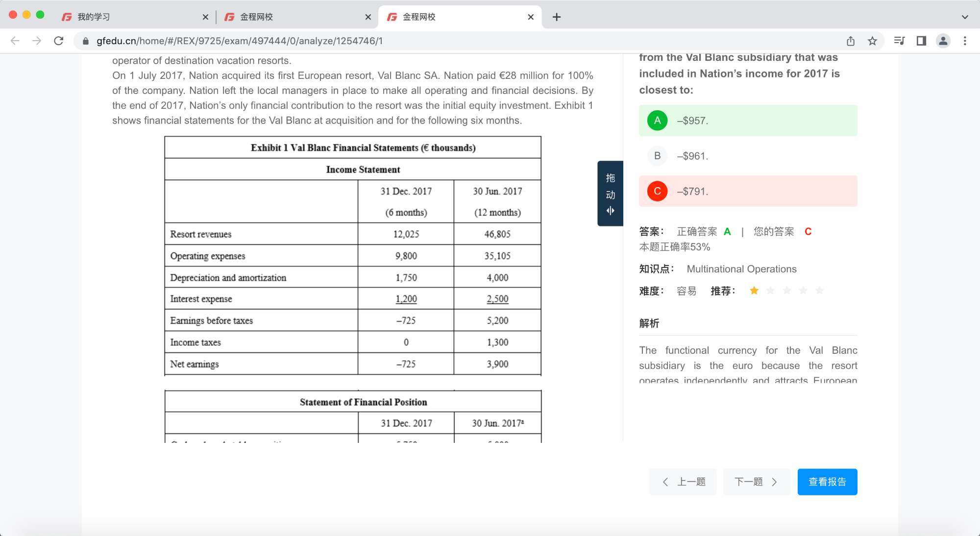The width and height of the screenshot is (980, 536).
Task: Click the back navigation arrow
Action: coord(15,41)
